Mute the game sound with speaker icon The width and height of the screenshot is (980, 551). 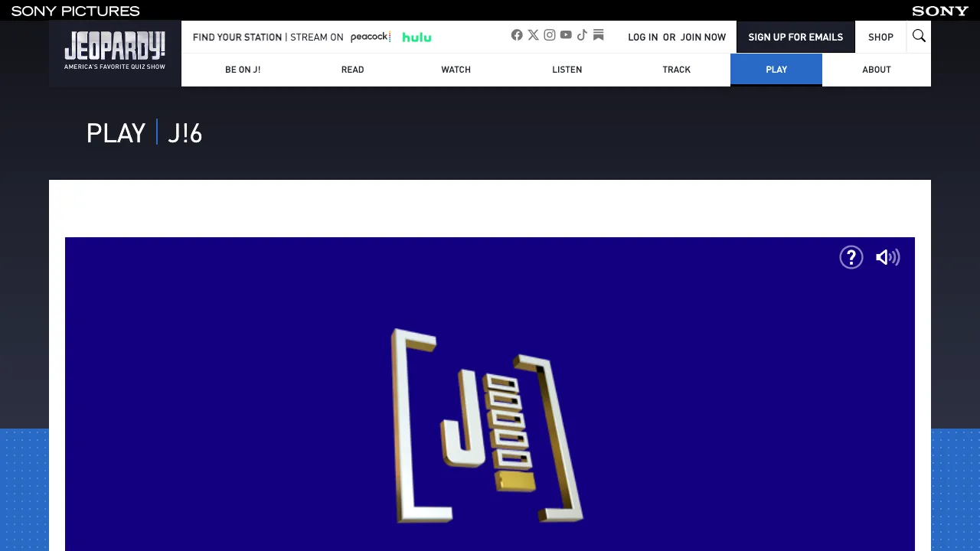(x=888, y=257)
